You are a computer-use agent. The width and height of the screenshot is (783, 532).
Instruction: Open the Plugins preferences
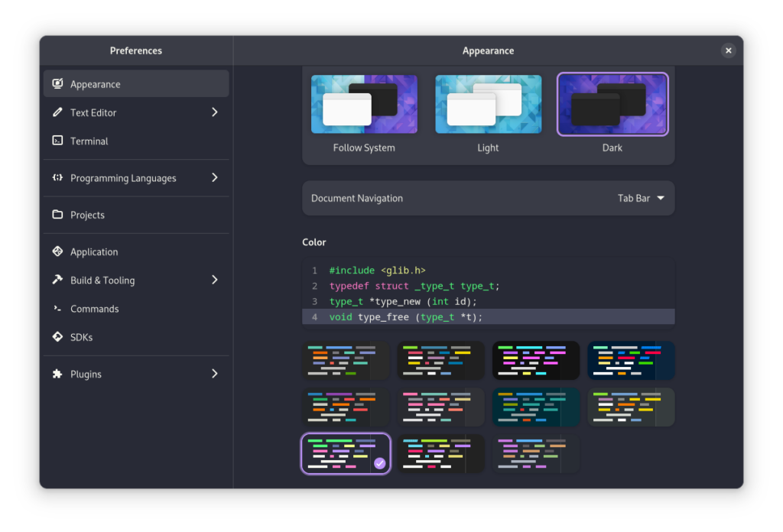tap(136, 374)
